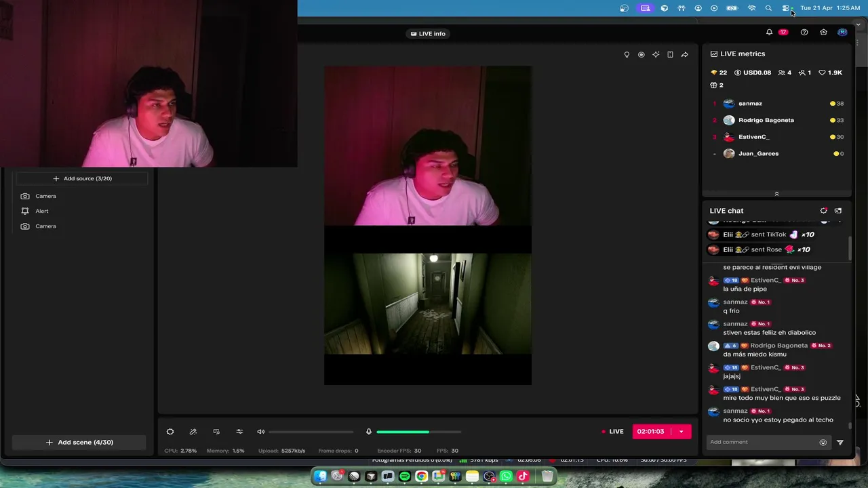The height and width of the screenshot is (488, 868).
Task: Click the 02:01:03 live timer button
Action: pos(651,431)
